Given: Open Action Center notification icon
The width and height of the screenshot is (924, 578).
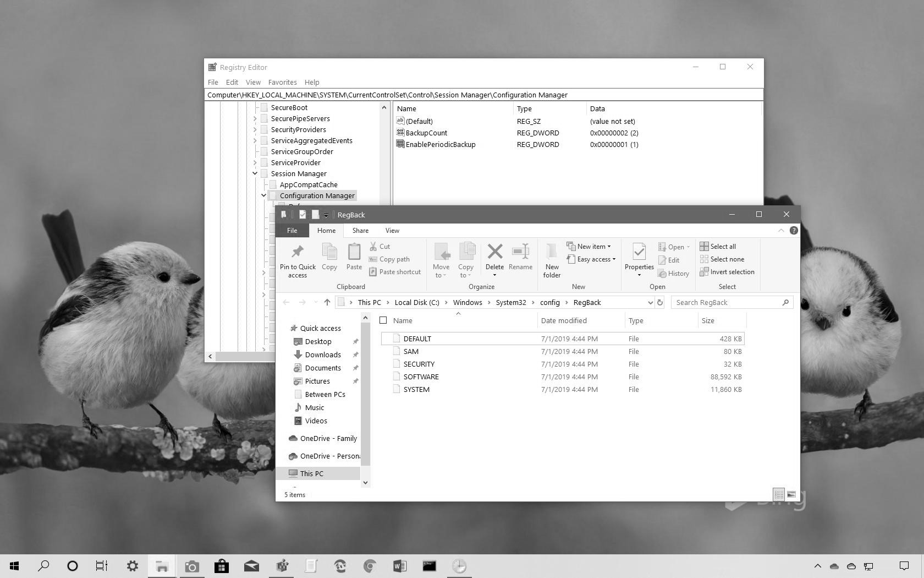Looking at the screenshot, I should click(904, 566).
